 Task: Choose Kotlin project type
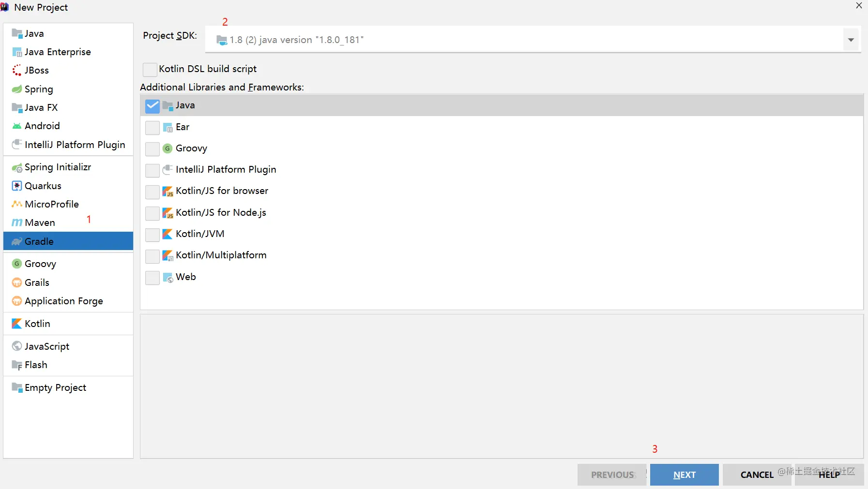[68, 324]
